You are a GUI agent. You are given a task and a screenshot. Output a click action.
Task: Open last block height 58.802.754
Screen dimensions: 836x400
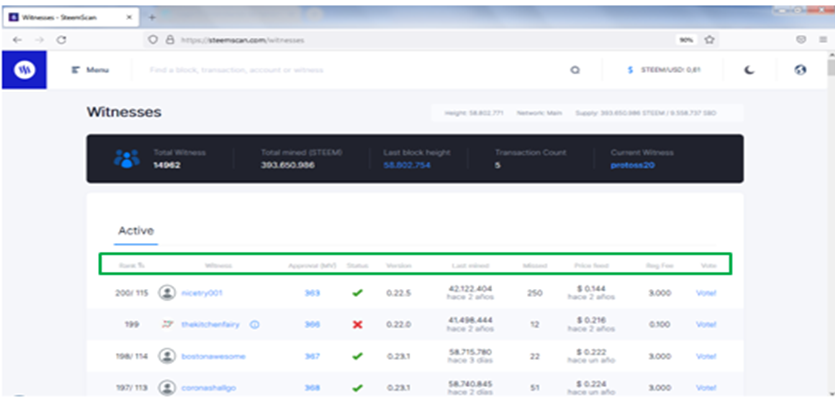(x=407, y=165)
